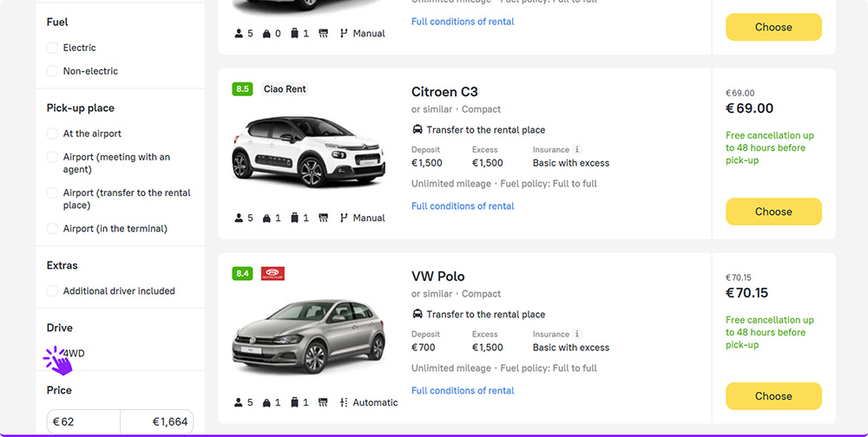Open full rental conditions for VW Polo

[463, 390]
